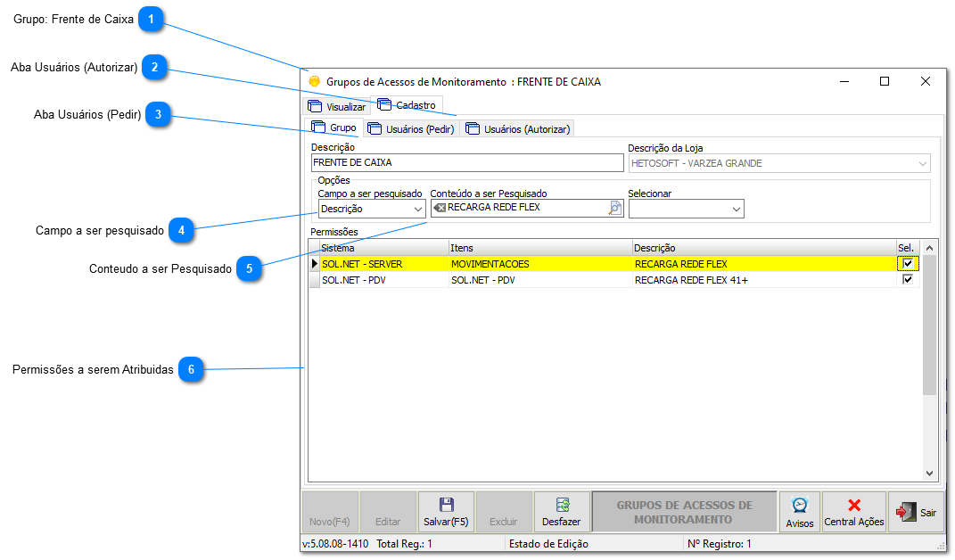Viewport: 955px width, 560px height.
Task: Open the Descrição da Loja dropdown
Action: [x=922, y=164]
